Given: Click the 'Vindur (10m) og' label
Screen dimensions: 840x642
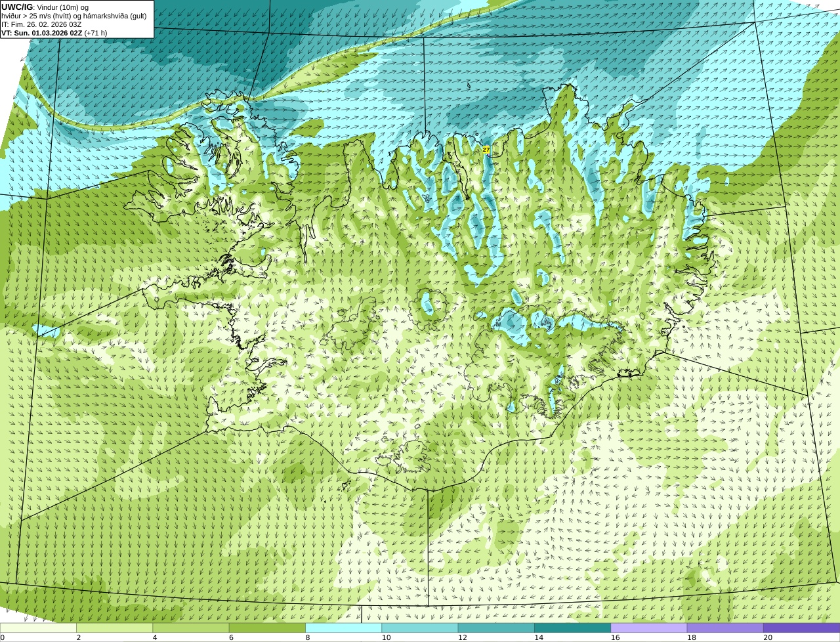Looking at the screenshot, I should tap(63, 8).
